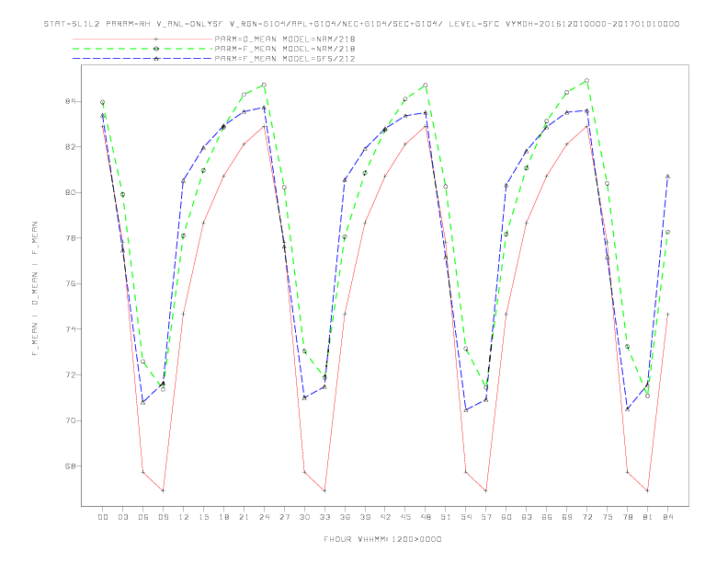728x563 pixels.
Task: Click forecast hour tick label 72
Action: (x=587, y=517)
